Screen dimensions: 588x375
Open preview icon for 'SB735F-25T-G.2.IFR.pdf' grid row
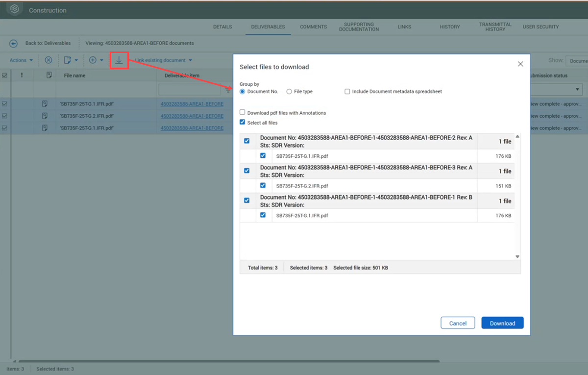tap(45, 116)
